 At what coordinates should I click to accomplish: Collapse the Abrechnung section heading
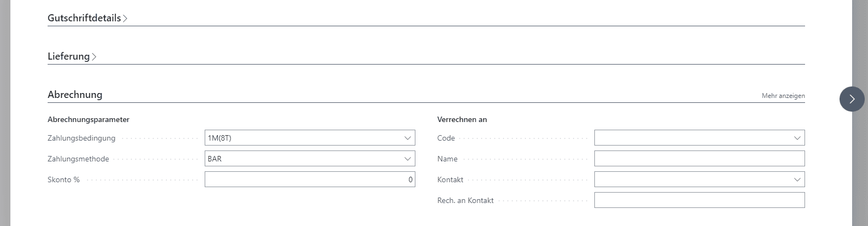pyautogui.click(x=75, y=95)
